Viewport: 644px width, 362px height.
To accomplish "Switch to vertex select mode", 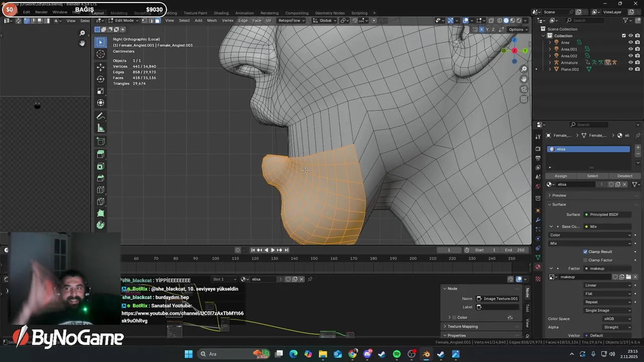I will point(144,21).
